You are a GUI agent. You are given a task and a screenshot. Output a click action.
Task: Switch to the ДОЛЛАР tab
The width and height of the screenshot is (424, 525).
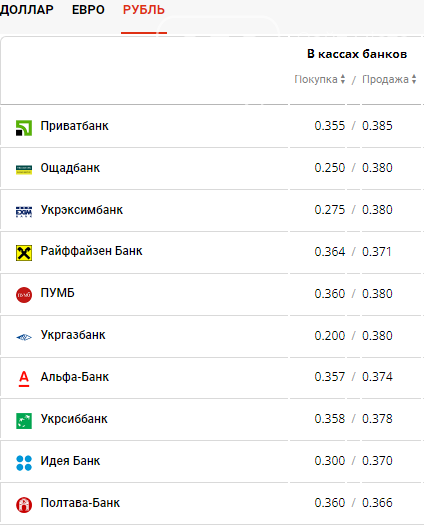pyautogui.click(x=26, y=10)
